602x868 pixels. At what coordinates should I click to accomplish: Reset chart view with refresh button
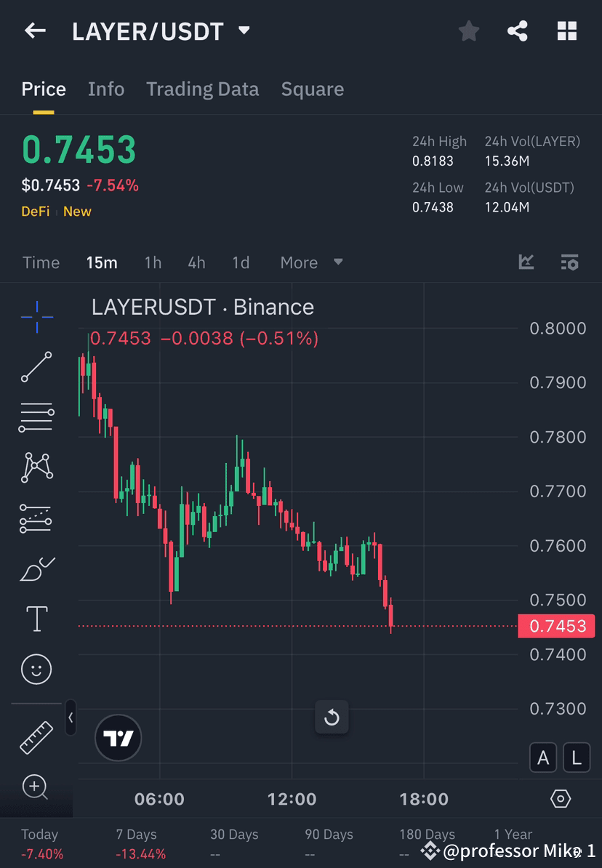[x=332, y=717]
